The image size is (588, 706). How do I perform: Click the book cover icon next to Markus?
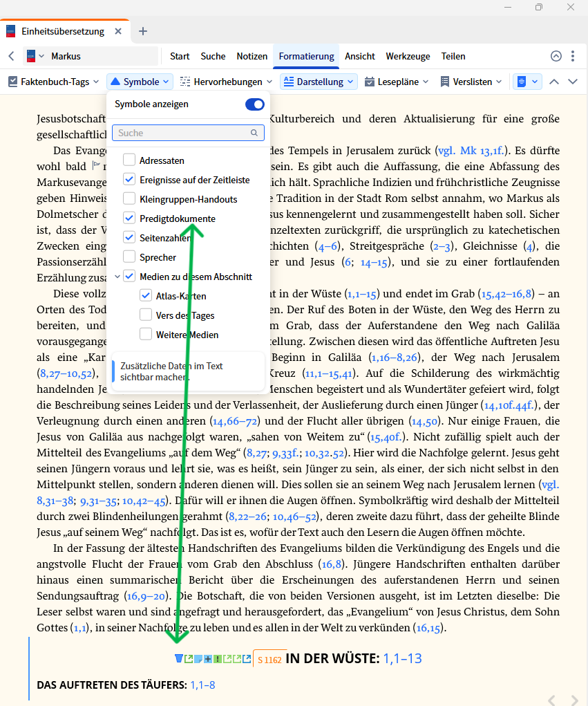[x=31, y=56]
